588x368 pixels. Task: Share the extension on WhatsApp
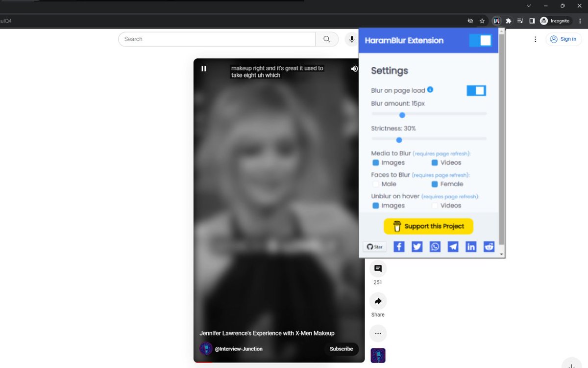point(435,247)
